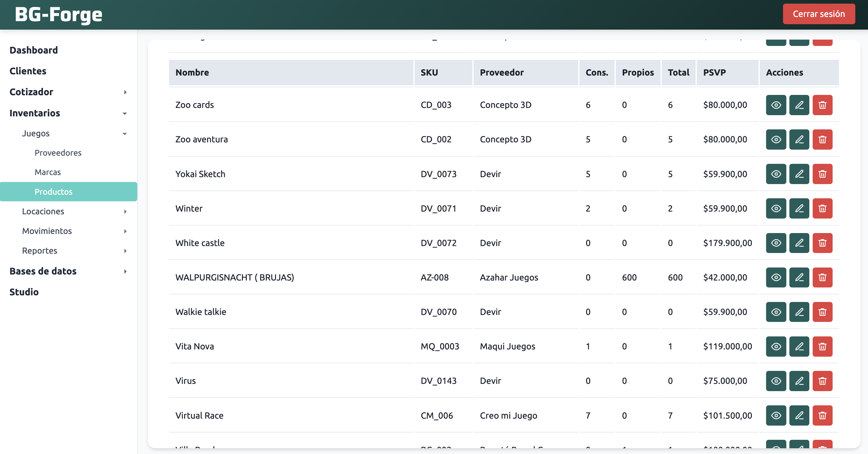Sort by Total column header
The image size is (868, 454).
[x=679, y=73]
